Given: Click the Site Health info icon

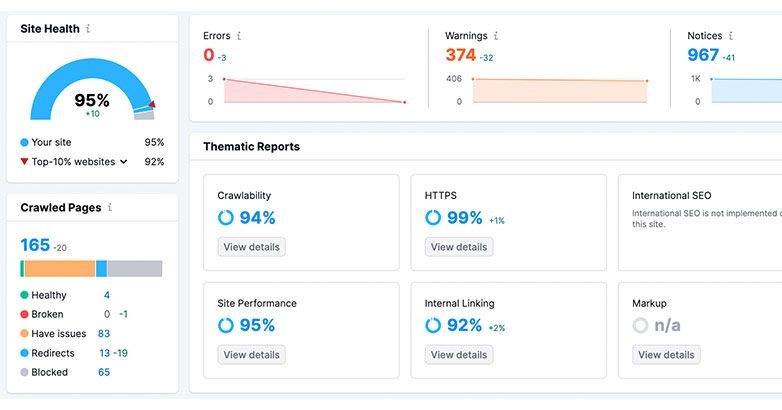Looking at the screenshot, I should point(88,29).
